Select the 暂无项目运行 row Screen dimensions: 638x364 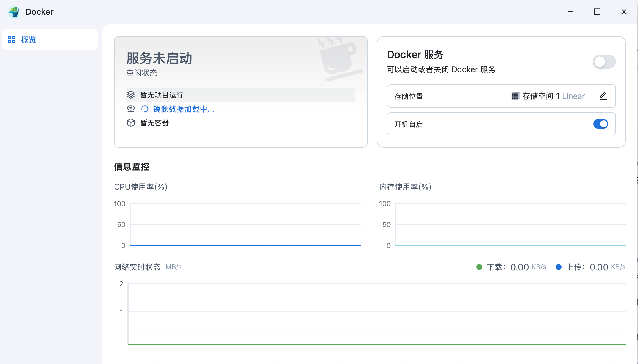click(241, 95)
